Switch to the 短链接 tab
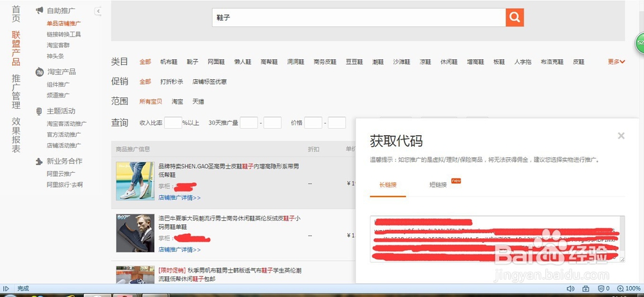This screenshot has width=644, height=297. 438,185
